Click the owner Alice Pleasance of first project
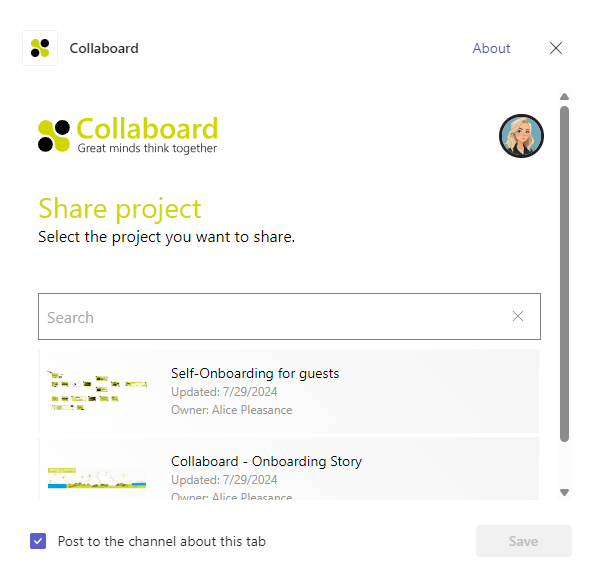 tap(231, 410)
